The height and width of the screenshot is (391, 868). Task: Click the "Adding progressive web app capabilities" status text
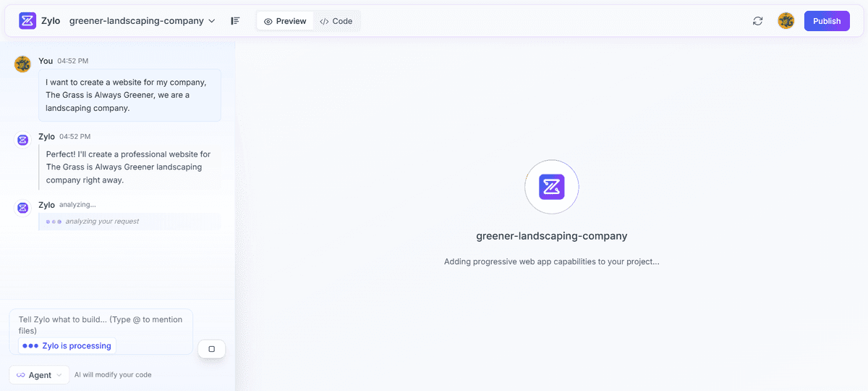tap(551, 261)
